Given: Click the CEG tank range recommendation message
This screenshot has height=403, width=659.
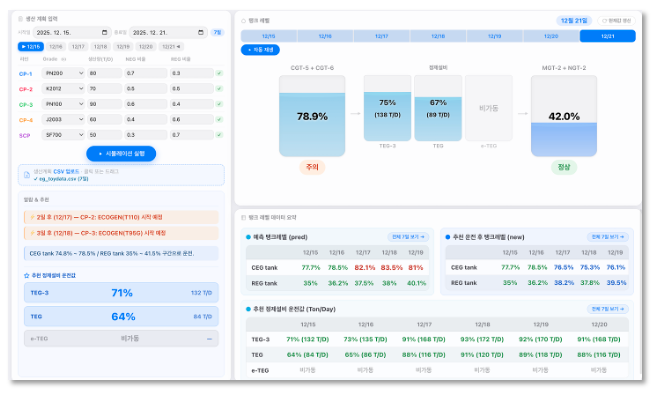Looking at the screenshot, I should coord(121,253).
